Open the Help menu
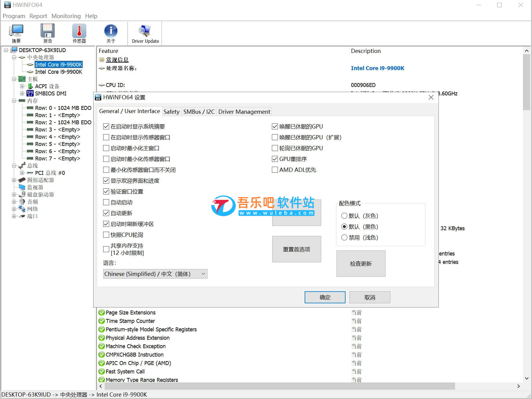Viewport: 532px width, 399px height. [91, 16]
